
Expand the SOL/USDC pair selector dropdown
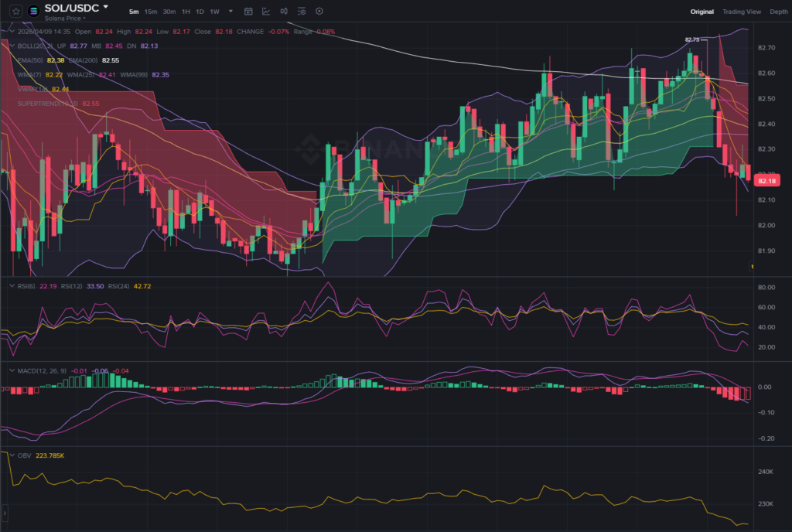(106, 7)
